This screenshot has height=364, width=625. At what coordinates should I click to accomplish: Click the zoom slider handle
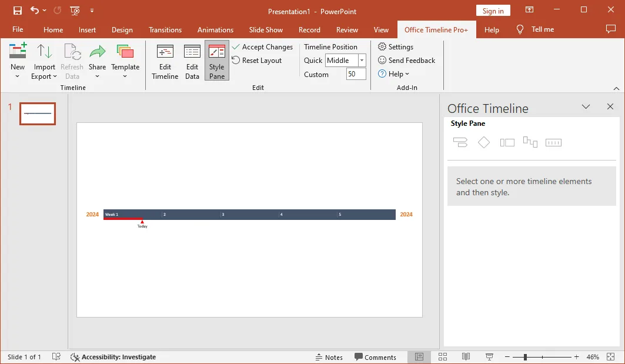[x=526, y=357]
